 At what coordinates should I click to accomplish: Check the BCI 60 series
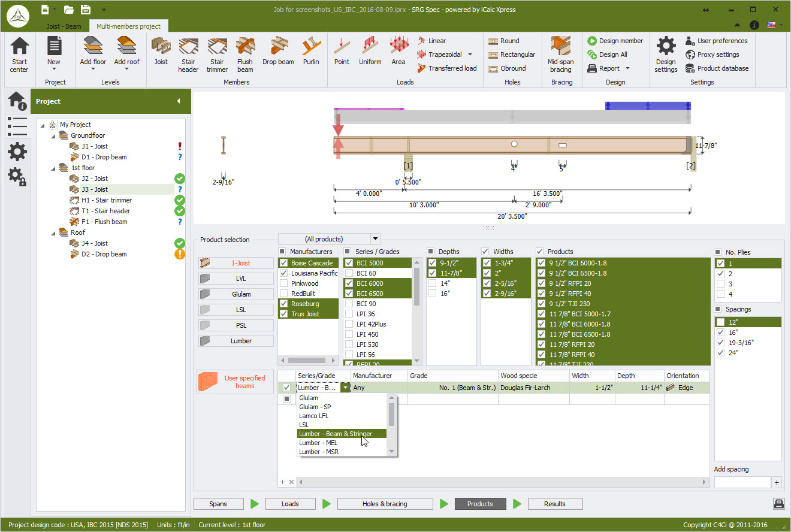click(x=349, y=273)
